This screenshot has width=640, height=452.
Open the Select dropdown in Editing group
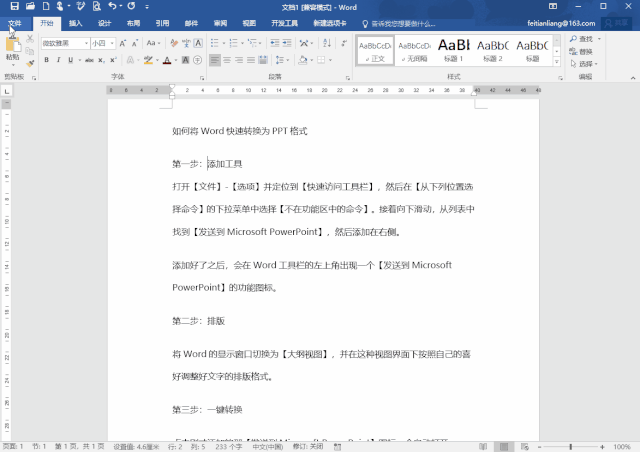coord(584,64)
